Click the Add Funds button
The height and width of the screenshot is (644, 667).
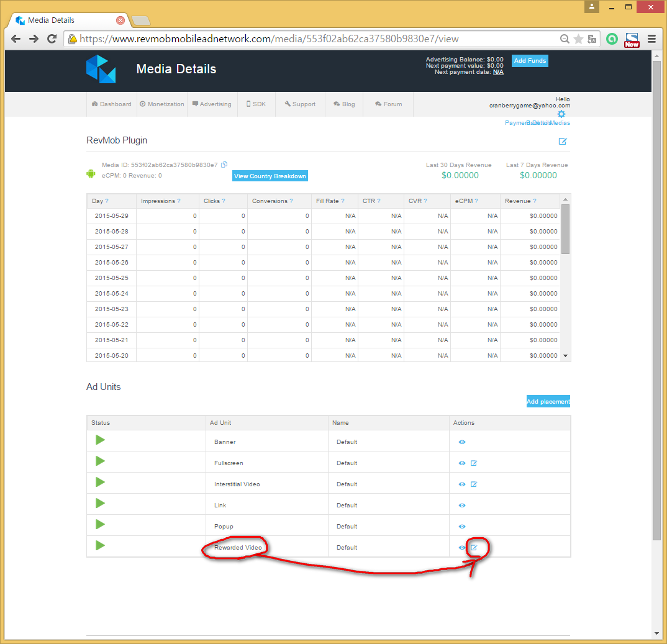(x=530, y=61)
